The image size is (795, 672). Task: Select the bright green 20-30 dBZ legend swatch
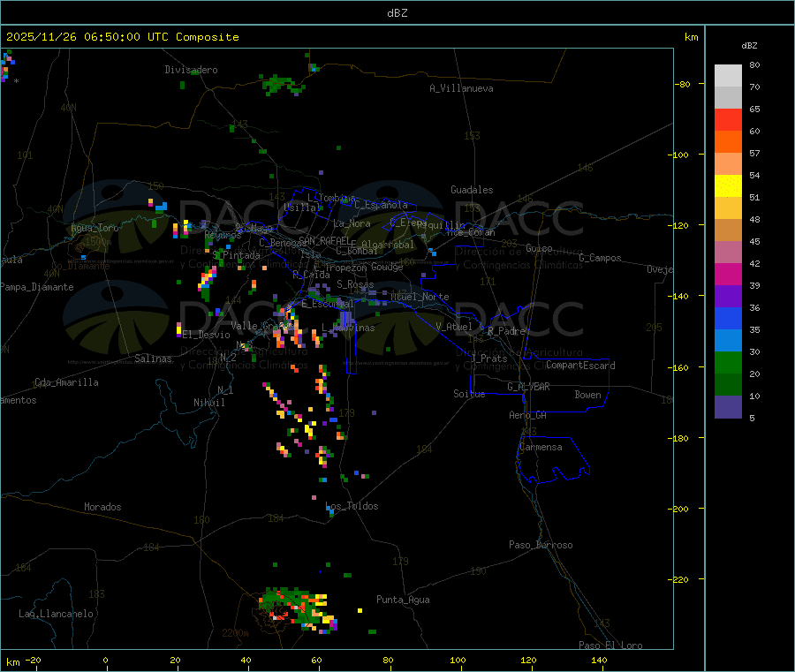click(728, 362)
